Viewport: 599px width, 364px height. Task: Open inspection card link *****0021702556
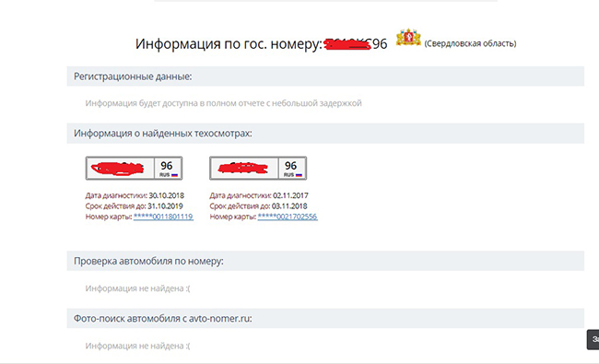click(288, 217)
